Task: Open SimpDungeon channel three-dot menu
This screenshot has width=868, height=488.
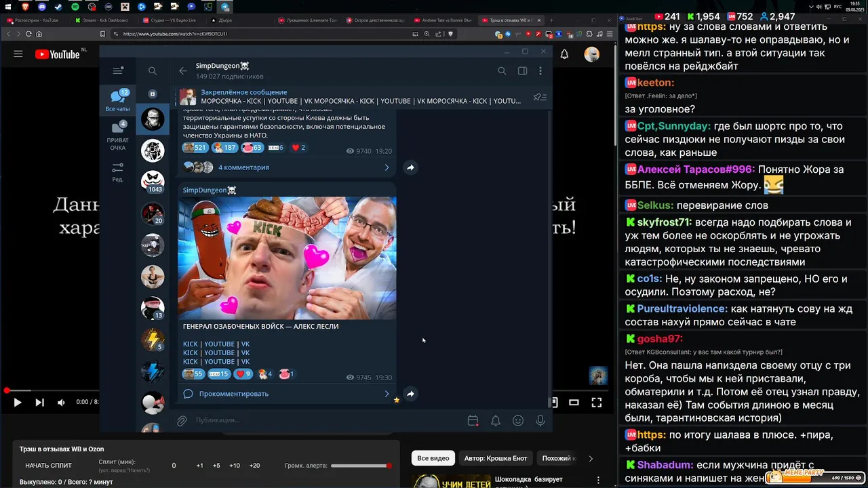Action: click(x=540, y=70)
